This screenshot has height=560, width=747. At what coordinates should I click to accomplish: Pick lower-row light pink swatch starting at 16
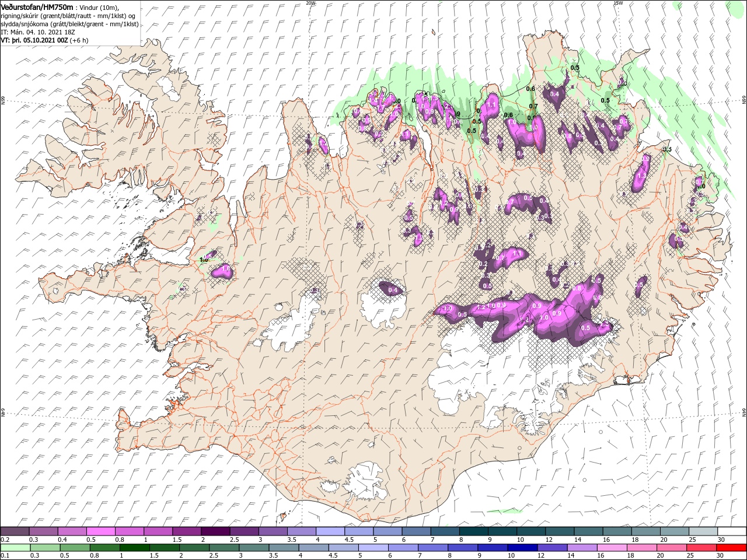612,548
